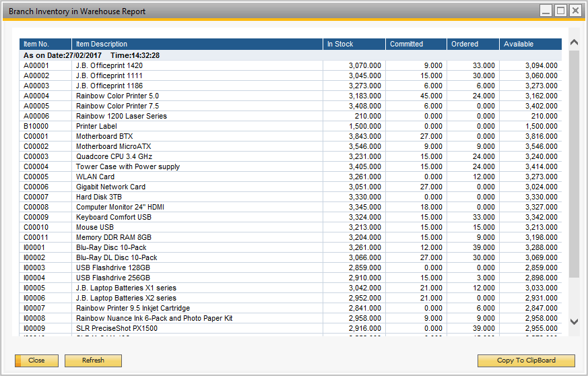Select Motherboard BTX description

click(x=104, y=137)
